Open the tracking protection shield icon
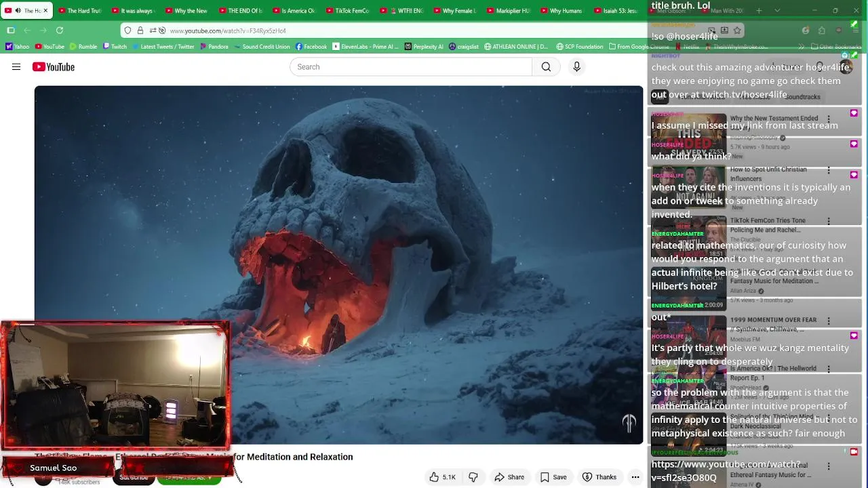 point(127,30)
